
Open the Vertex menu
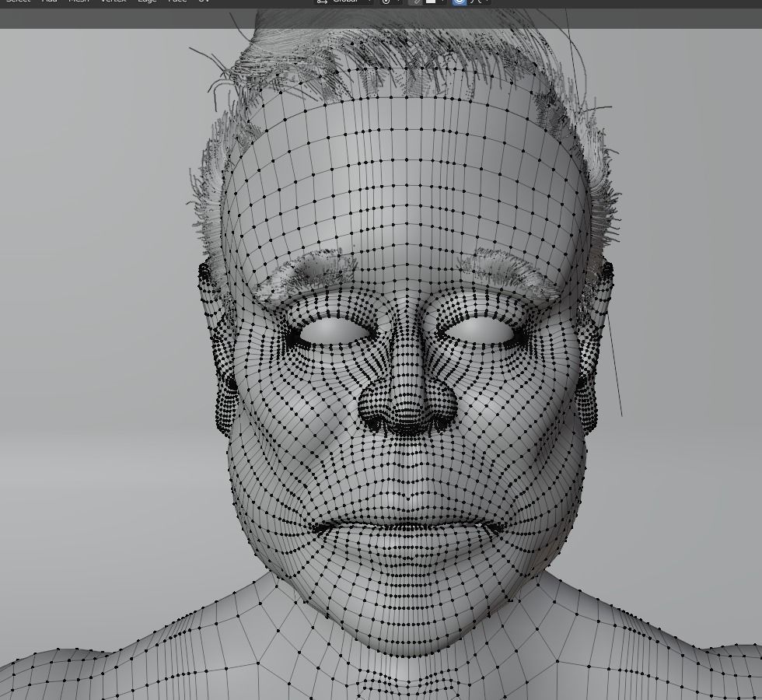pos(114,2)
